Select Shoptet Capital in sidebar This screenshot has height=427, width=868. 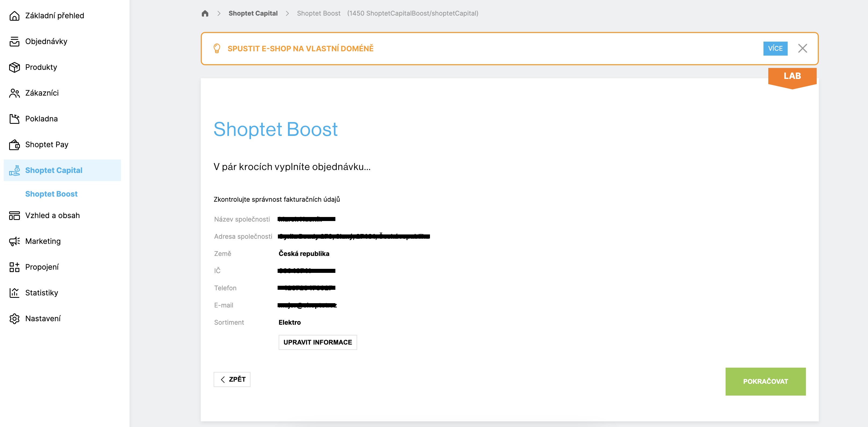[62, 170]
